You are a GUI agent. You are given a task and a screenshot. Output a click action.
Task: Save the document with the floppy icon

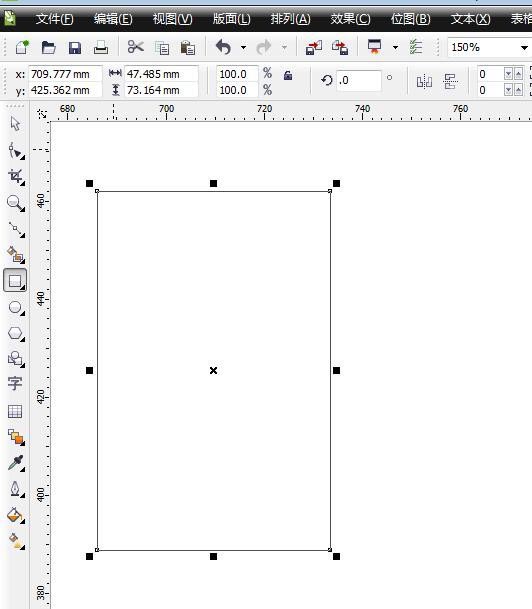pyautogui.click(x=75, y=48)
